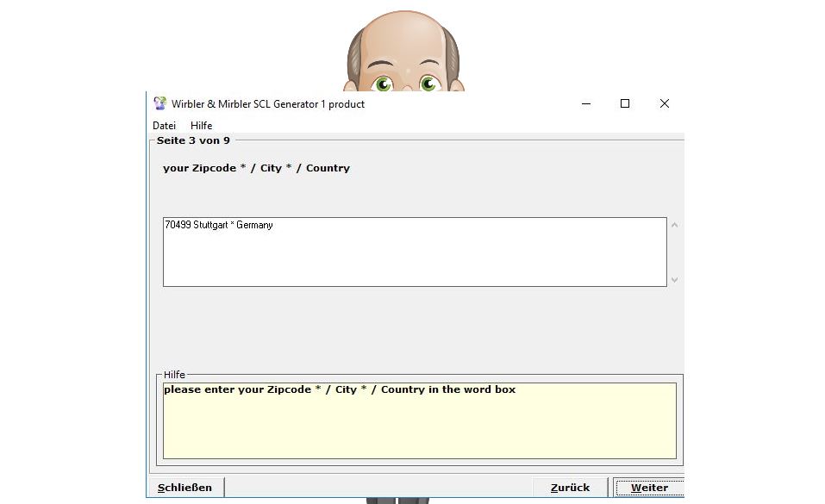
Task: Click the window title text
Action: [267, 104]
